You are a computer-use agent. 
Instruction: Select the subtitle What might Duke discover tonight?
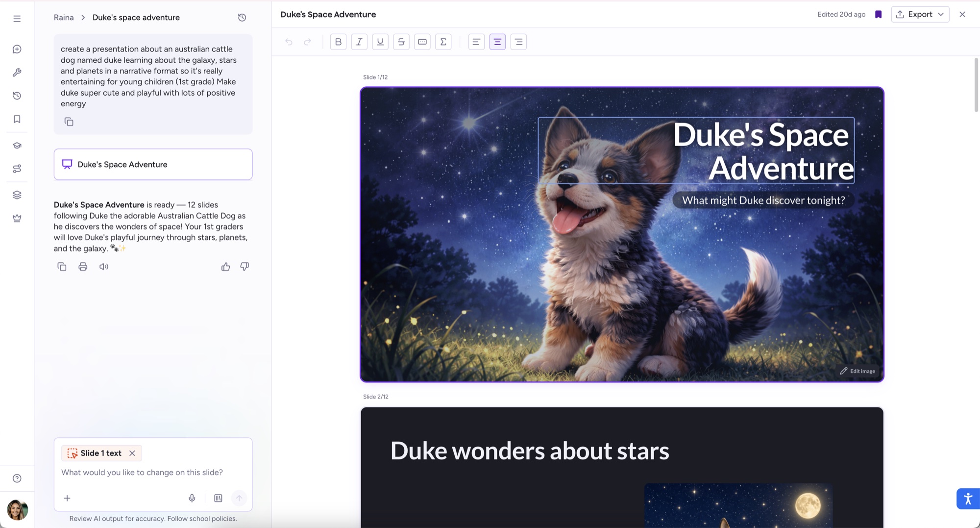click(x=763, y=201)
